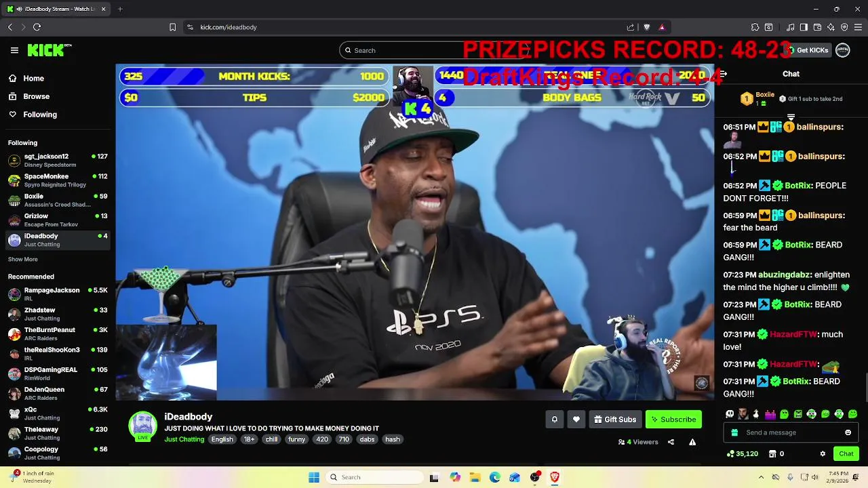Reload the page
This screenshot has width=868, height=488.
pyautogui.click(x=37, y=27)
